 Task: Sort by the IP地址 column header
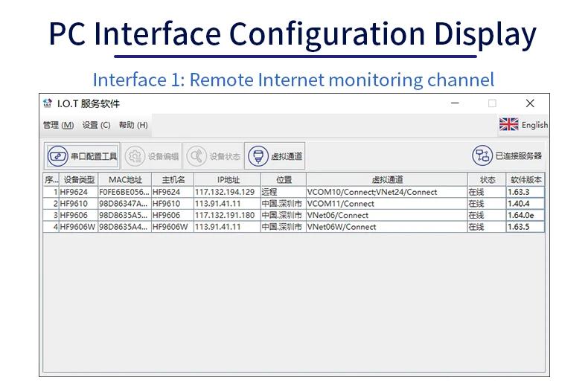click(227, 180)
